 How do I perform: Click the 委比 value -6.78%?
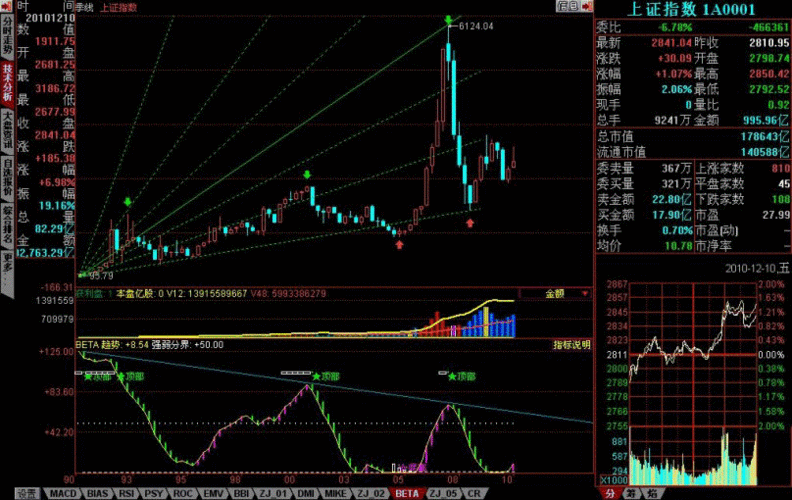[675, 27]
